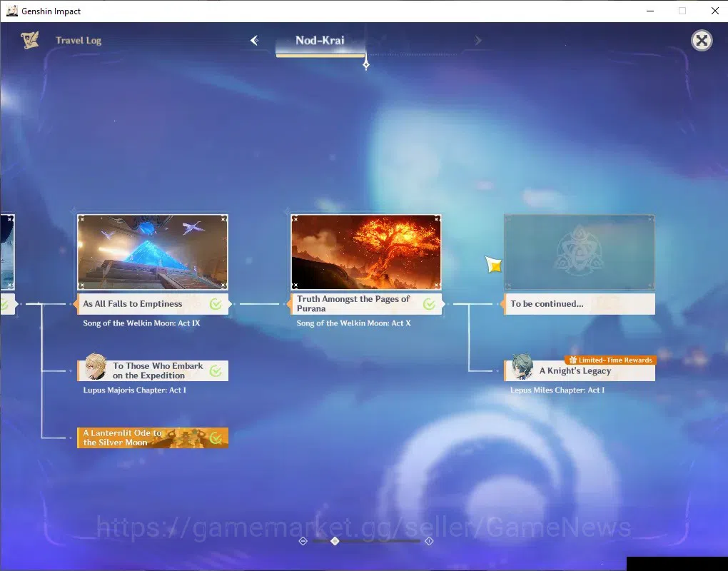This screenshot has width=728, height=571.
Task: Click Lupus Majoris Chapter: Act I text
Action: coord(135,390)
